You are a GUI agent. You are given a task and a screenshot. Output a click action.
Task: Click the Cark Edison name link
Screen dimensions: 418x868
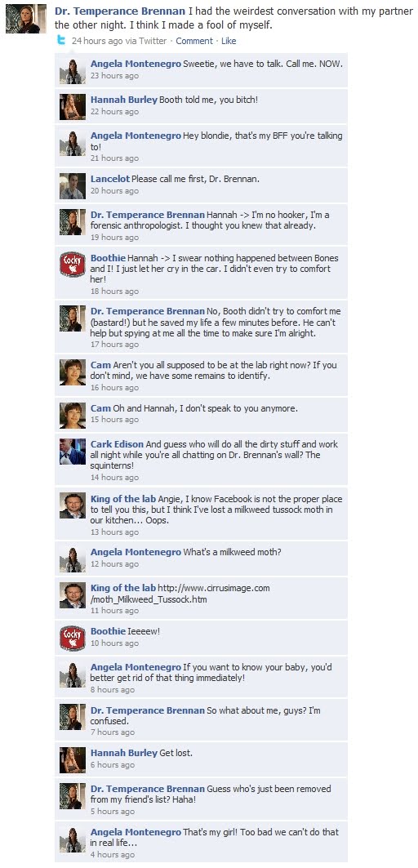click(117, 444)
